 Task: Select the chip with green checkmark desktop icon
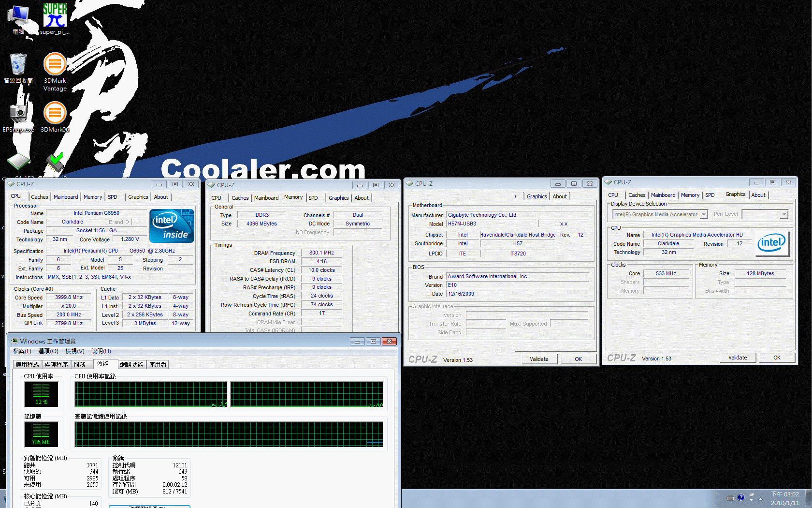(x=55, y=163)
